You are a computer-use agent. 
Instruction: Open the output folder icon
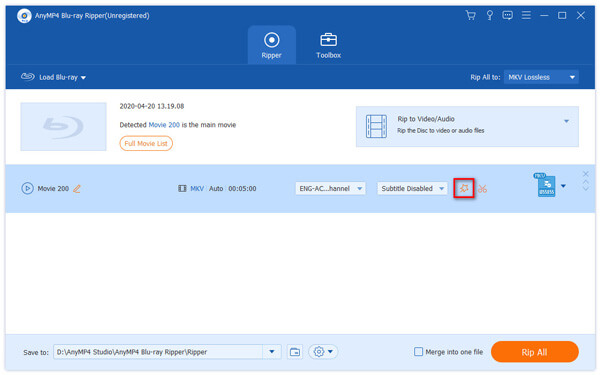(x=295, y=352)
